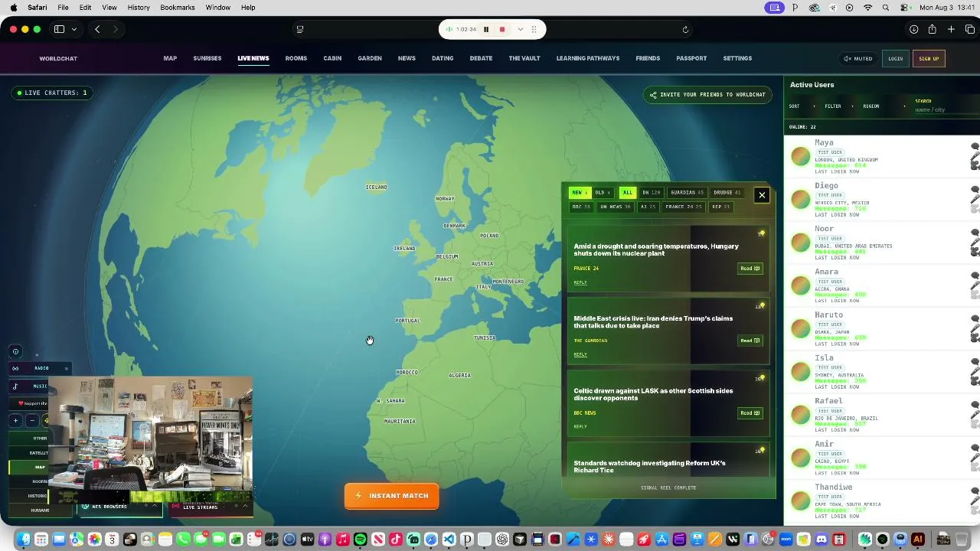The width and height of the screenshot is (980, 551).
Task: Click the Instant Match button
Action: [x=391, y=496]
